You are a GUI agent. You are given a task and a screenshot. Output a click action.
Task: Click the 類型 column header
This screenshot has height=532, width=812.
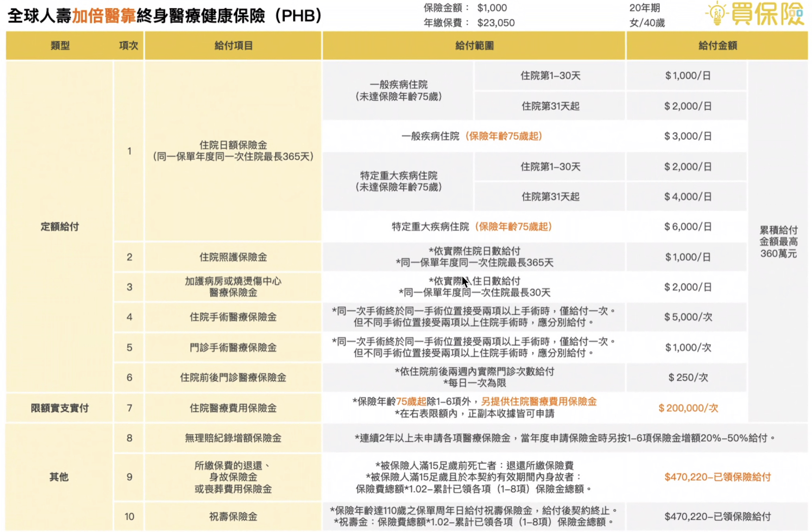pyautogui.click(x=60, y=46)
